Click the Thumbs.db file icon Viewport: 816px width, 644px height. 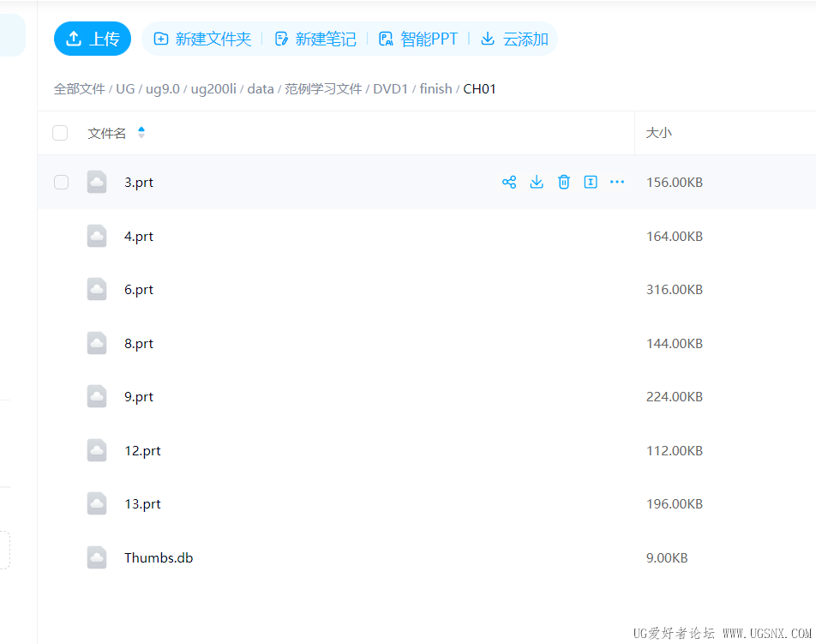[97, 557]
